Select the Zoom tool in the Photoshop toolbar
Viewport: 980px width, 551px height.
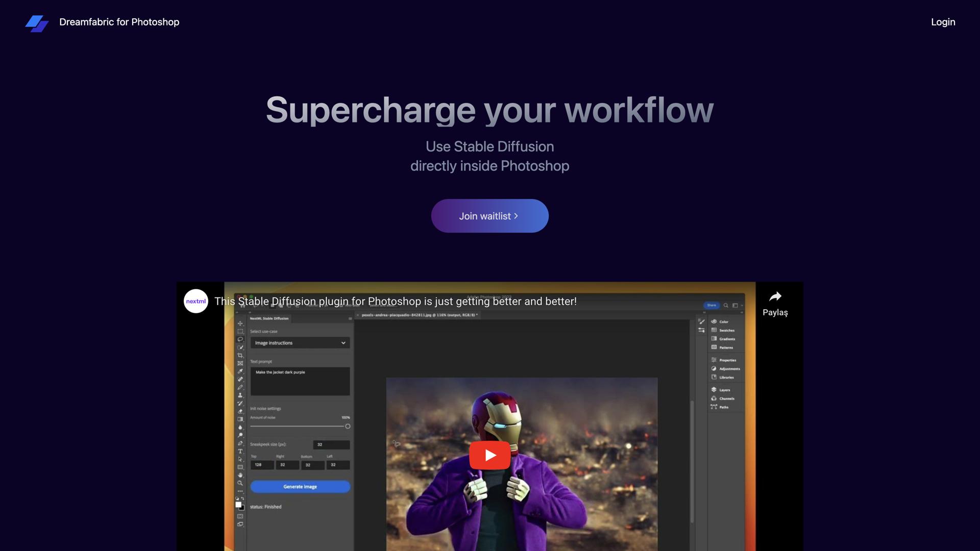[x=240, y=483]
